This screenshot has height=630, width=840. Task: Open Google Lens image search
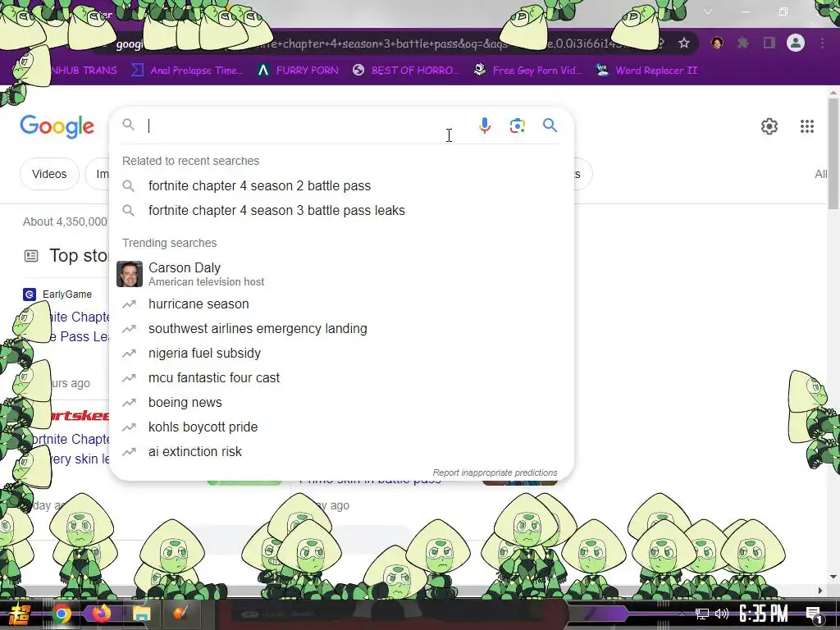click(517, 126)
